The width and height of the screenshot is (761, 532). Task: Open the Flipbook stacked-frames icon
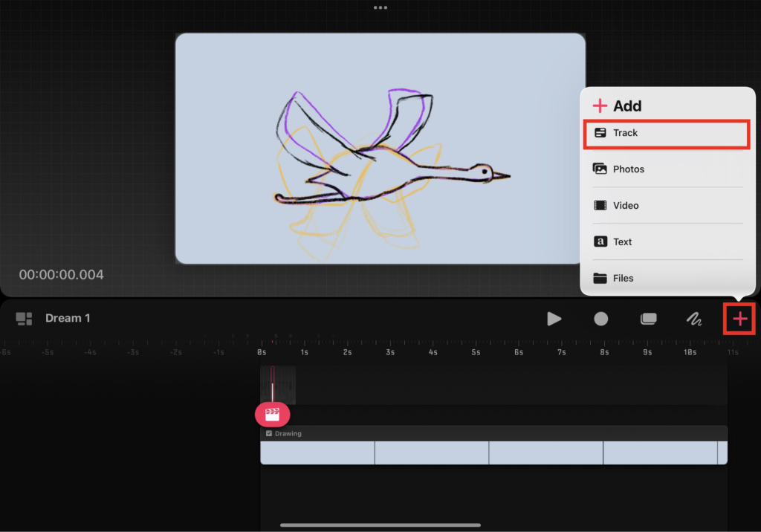point(648,319)
